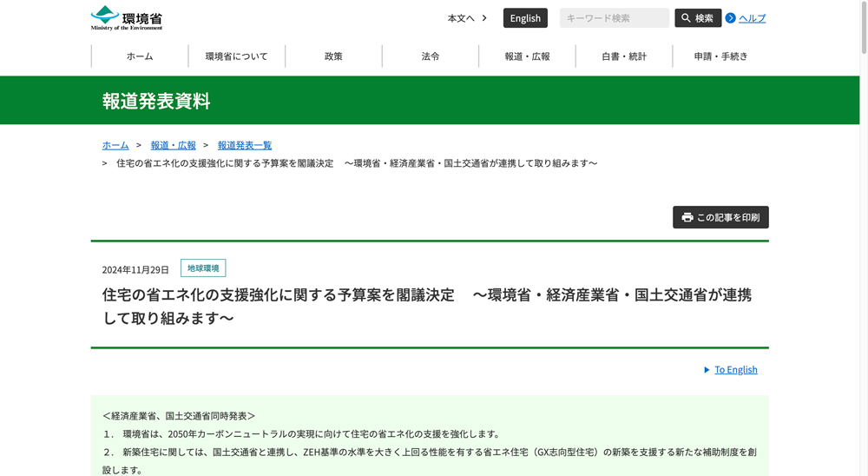Viewport: 868px width, 476px height.
Task: Focus the キーワード検索 search field
Action: (x=614, y=18)
